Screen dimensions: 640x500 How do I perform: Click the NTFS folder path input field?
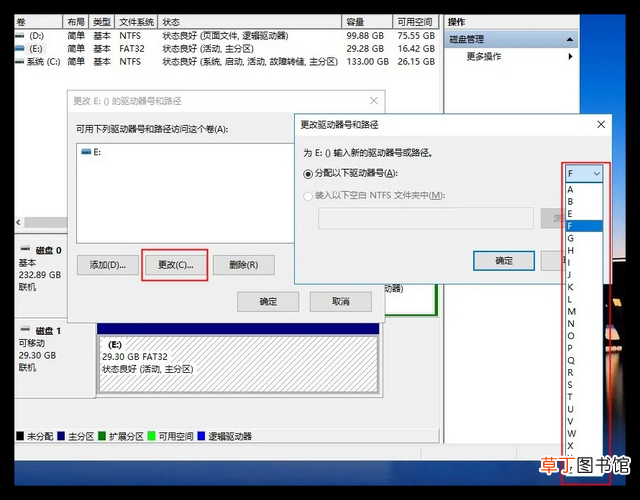point(426,218)
